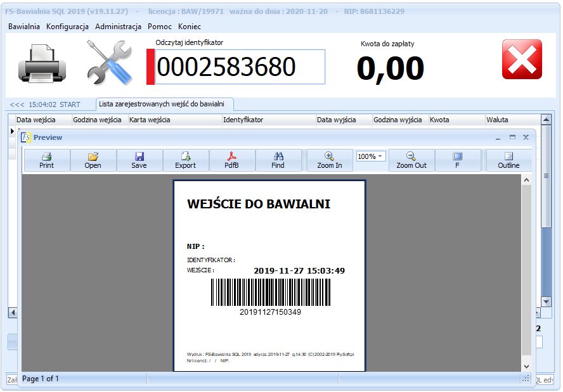Click Zoom In magnifier button
The height and width of the screenshot is (392, 563).
point(330,160)
